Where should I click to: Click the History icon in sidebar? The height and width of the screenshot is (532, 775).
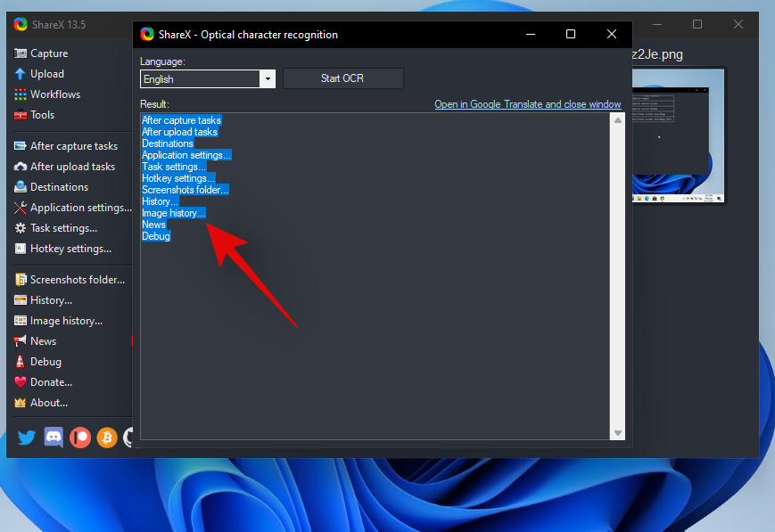pos(21,300)
